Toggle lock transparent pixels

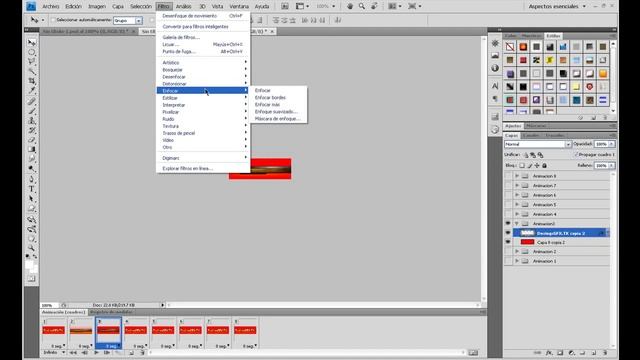(x=522, y=166)
